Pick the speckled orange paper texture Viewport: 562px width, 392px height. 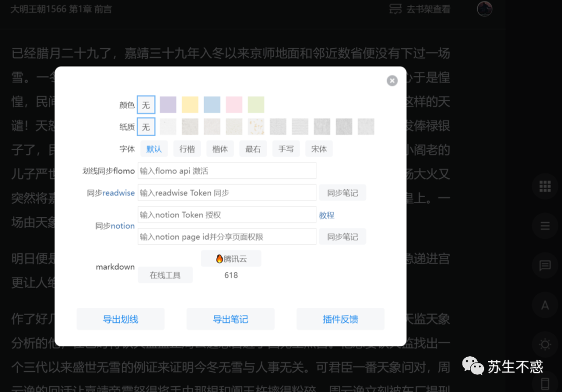pos(256,127)
